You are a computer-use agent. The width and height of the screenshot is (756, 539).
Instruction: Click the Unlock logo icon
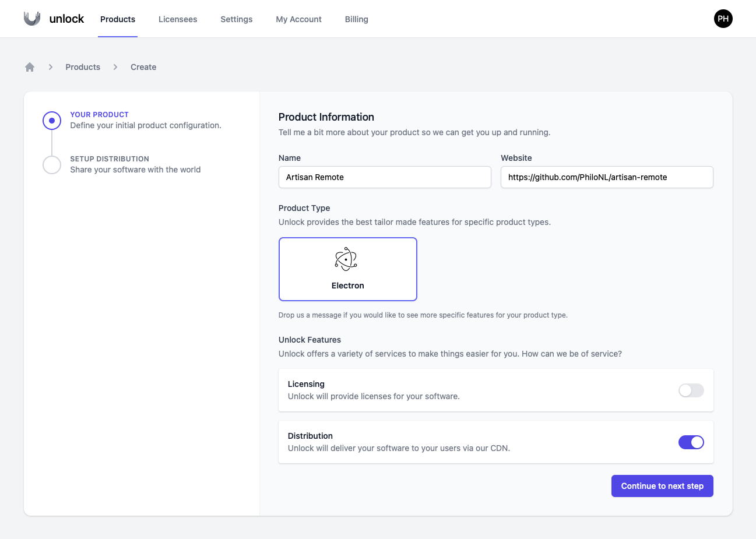(x=32, y=19)
